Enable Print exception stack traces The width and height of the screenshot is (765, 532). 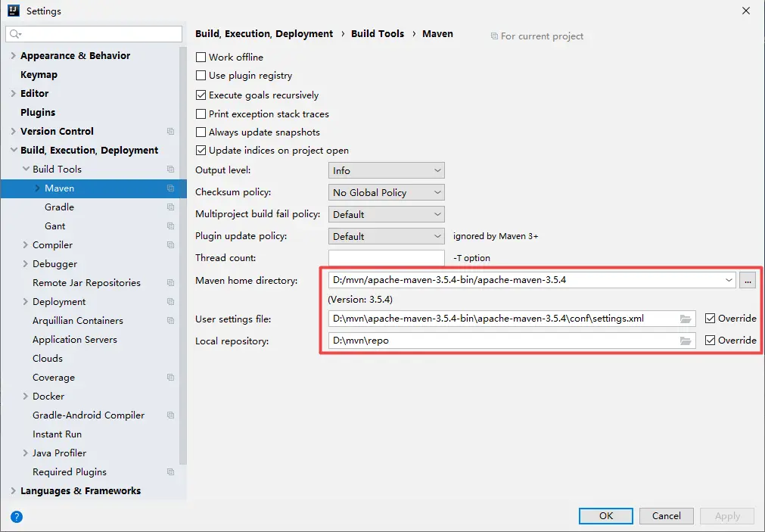pos(201,114)
